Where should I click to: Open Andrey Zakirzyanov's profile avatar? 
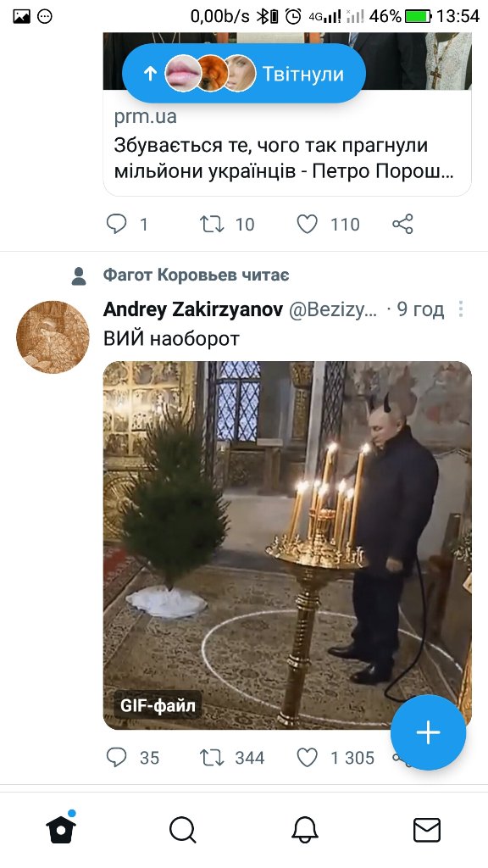point(53,337)
